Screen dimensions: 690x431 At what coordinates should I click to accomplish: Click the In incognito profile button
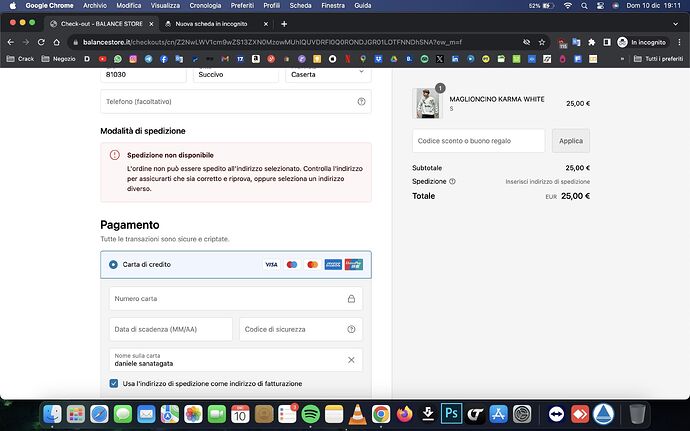point(642,42)
